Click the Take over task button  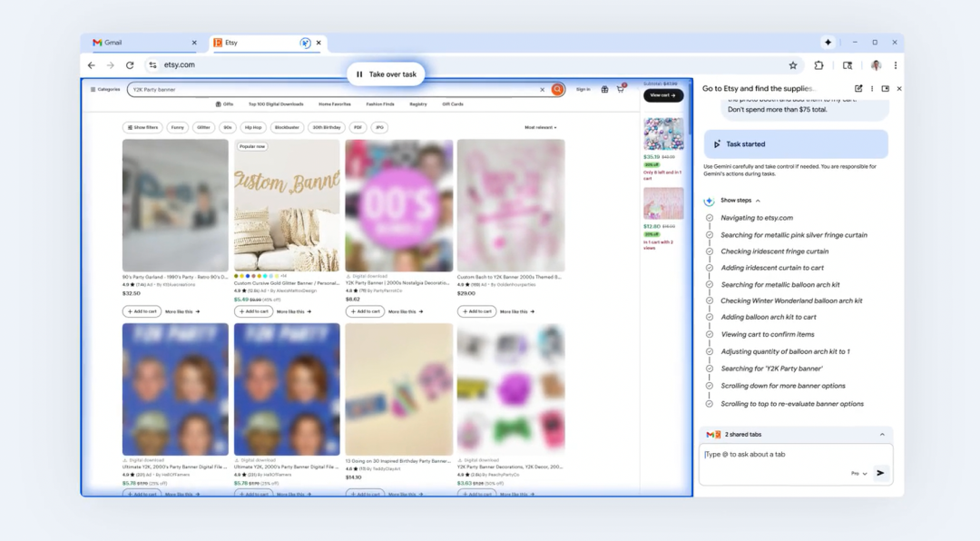pyautogui.click(x=387, y=74)
